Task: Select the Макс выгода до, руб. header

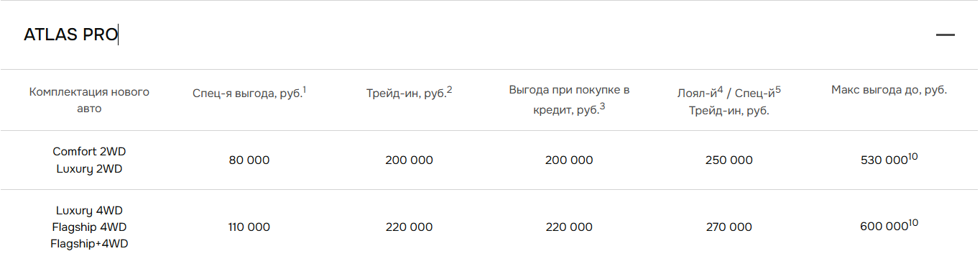Action: (x=889, y=90)
